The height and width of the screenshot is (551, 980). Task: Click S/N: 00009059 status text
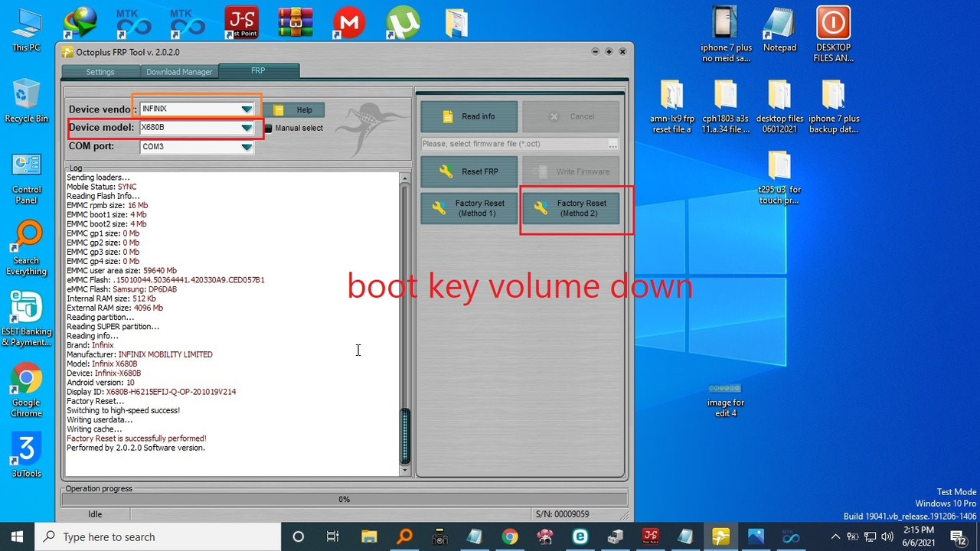tap(562, 514)
